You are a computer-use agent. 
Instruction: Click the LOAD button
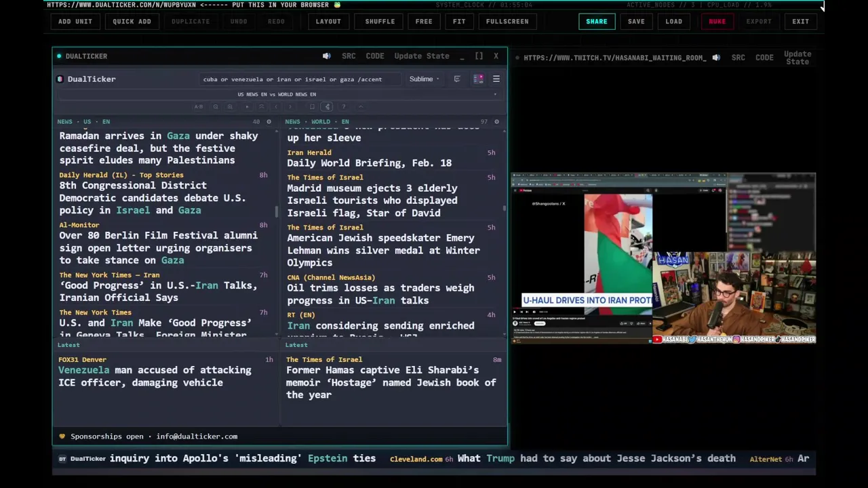pyautogui.click(x=674, y=22)
